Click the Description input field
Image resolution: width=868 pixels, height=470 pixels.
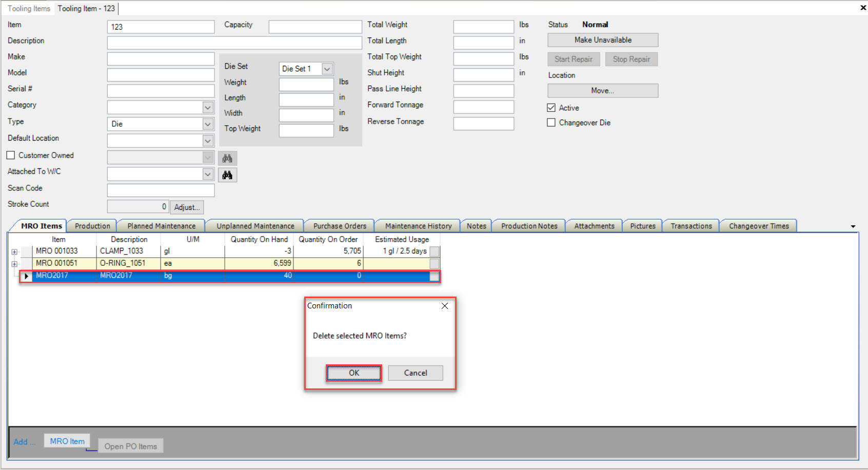[234, 43]
